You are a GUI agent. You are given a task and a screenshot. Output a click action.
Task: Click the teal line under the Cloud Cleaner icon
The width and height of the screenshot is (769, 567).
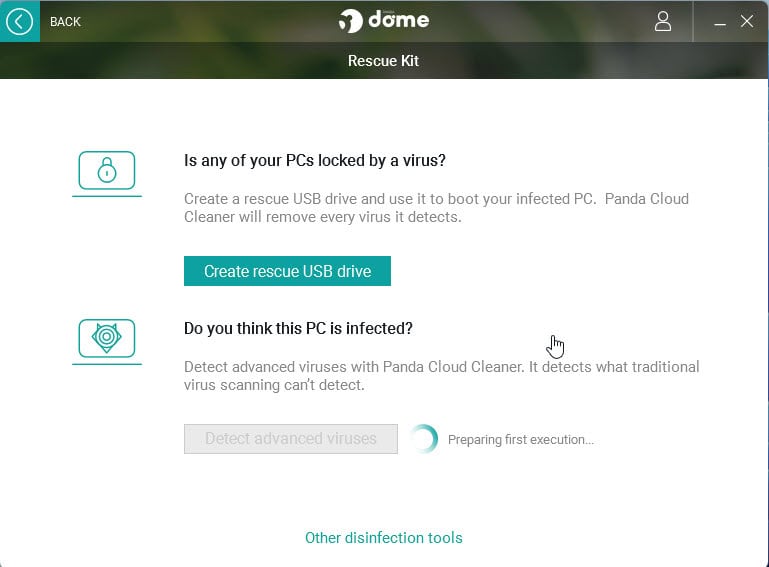coord(107,364)
